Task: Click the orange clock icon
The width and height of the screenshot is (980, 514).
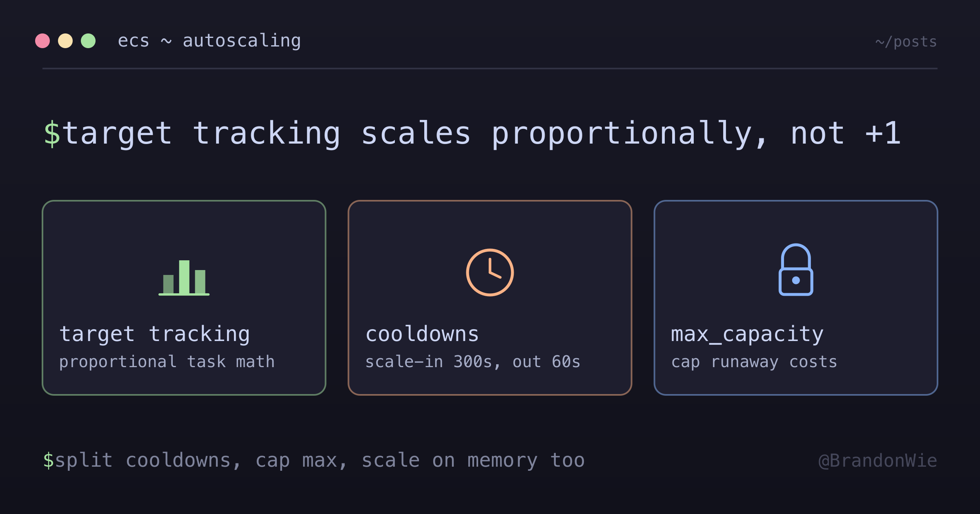Action: pyautogui.click(x=490, y=273)
